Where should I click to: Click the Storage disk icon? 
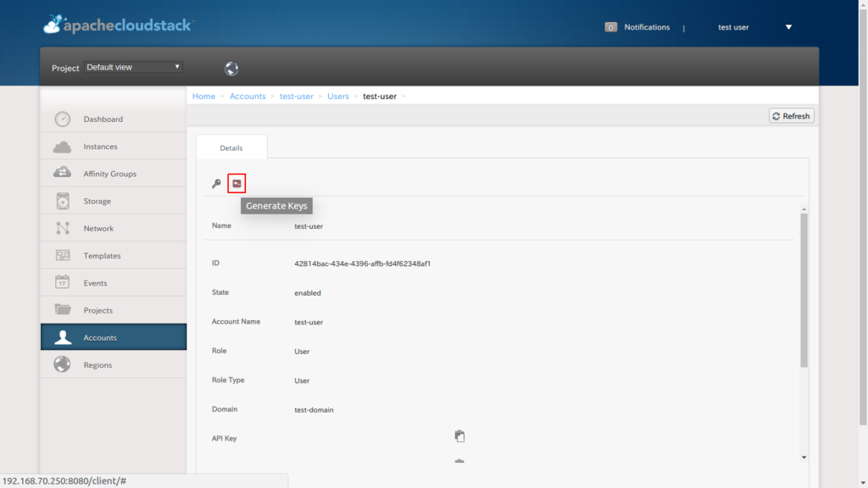pos(63,201)
